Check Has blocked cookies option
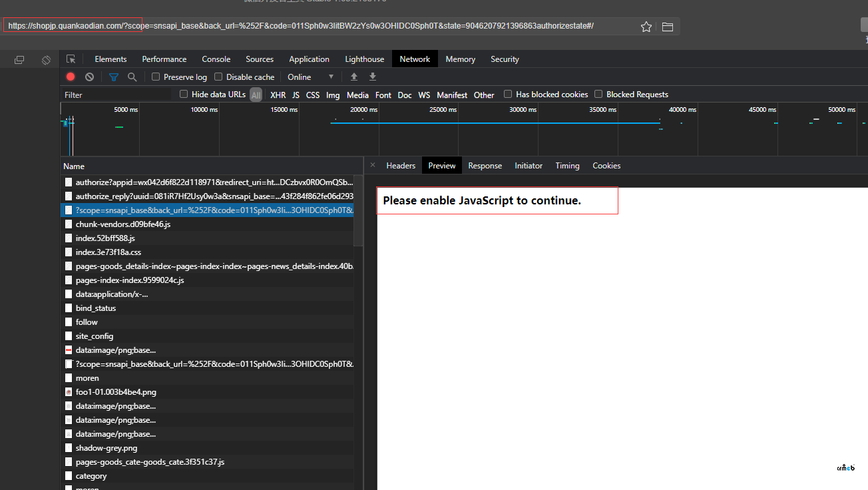Screen dimensions: 868x490 [508, 95]
